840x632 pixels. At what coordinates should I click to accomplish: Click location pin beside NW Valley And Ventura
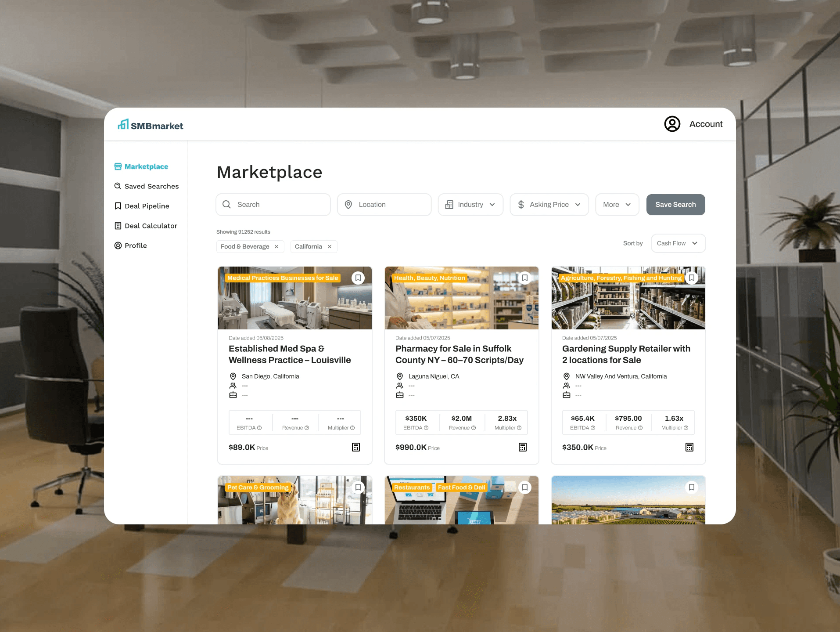tap(567, 376)
